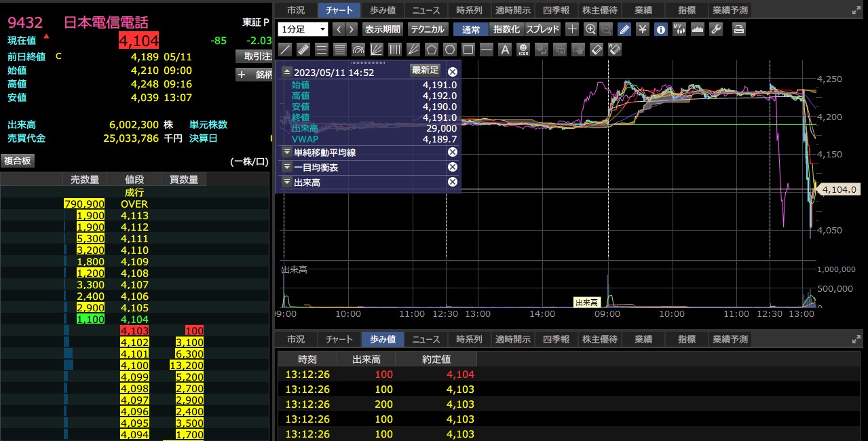The width and height of the screenshot is (868, 441).
Task: Go to the previous chart period arrow
Action: tap(339, 29)
